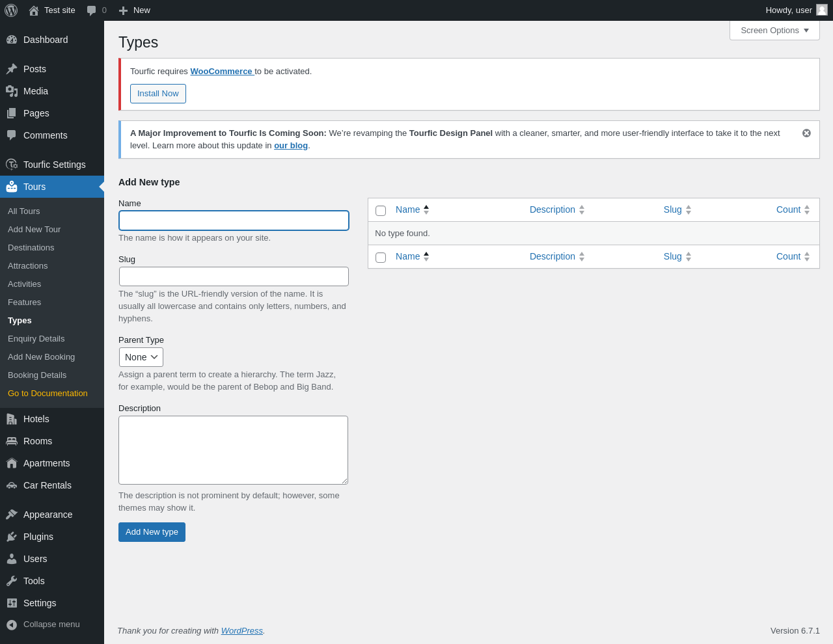Expand the Screen Options panel

[x=774, y=31]
